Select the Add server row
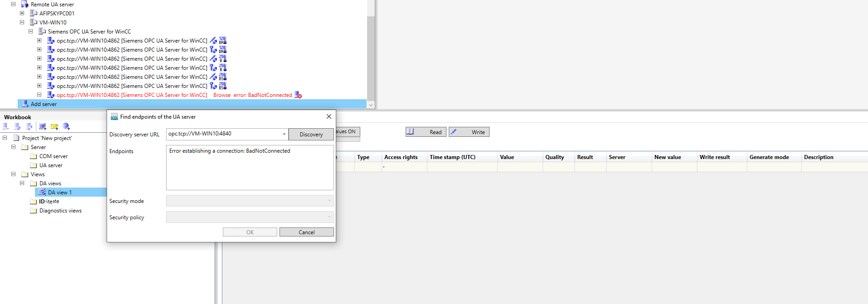Image resolution: width=868 pixels, height=304 pixels. (x=192, y=104)
